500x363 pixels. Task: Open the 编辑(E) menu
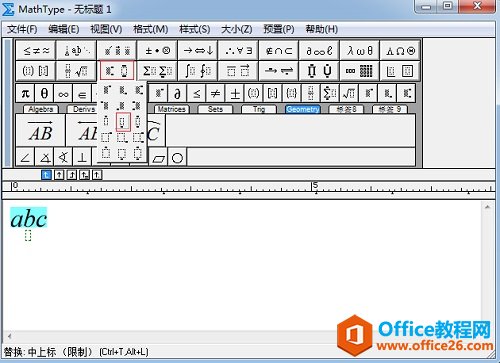64,29
